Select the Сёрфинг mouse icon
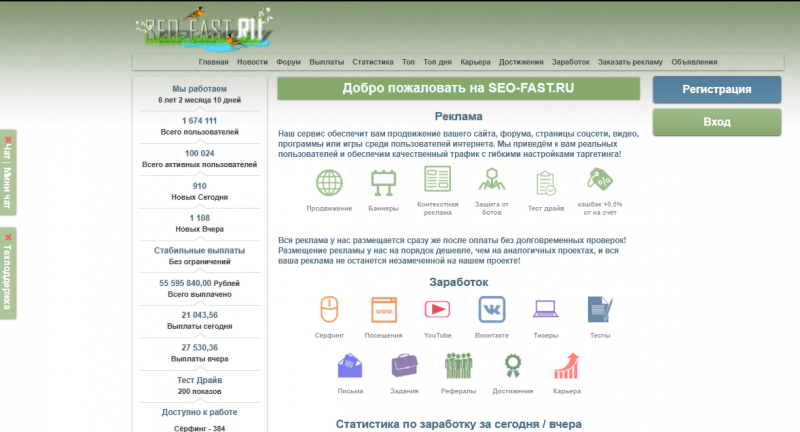 click(329, 310)
